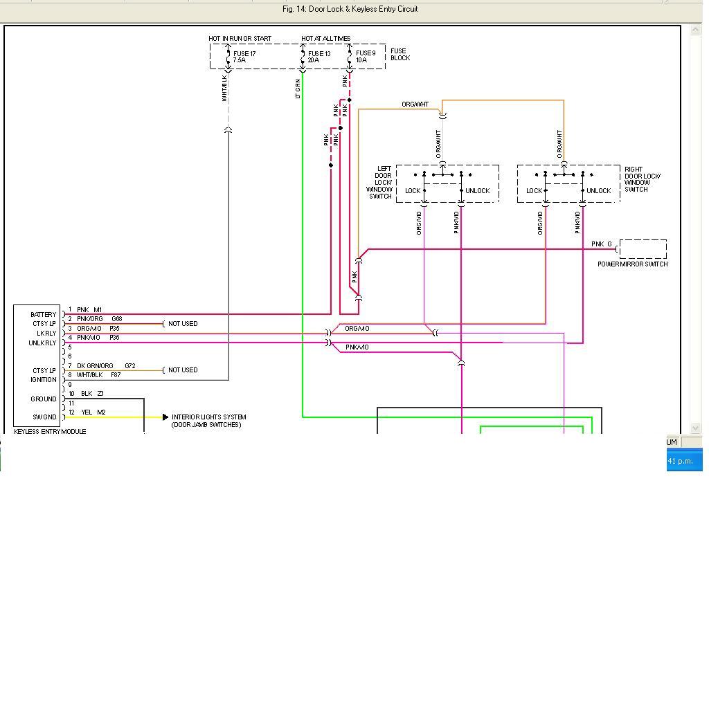
Task: Click the vertical scrollbar up arrow
Action: pos(695,30)
